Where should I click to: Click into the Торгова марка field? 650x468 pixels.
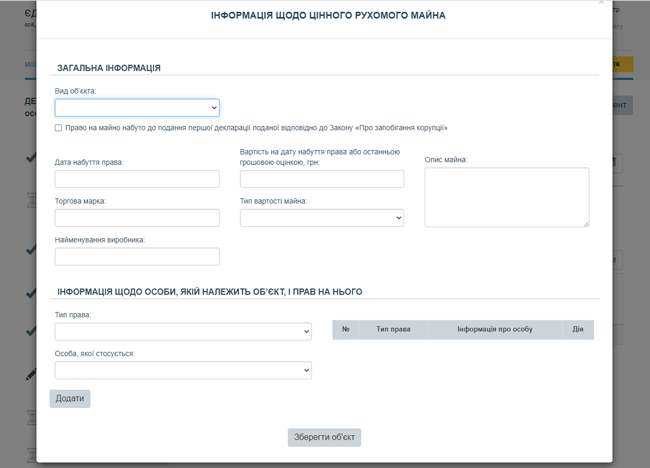tap(137, 217)
